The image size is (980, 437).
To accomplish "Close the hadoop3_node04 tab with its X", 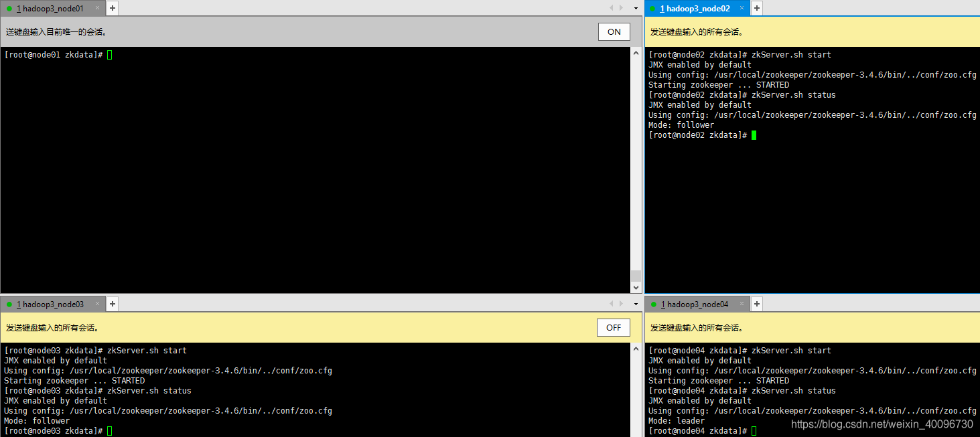I will point(742,304).
